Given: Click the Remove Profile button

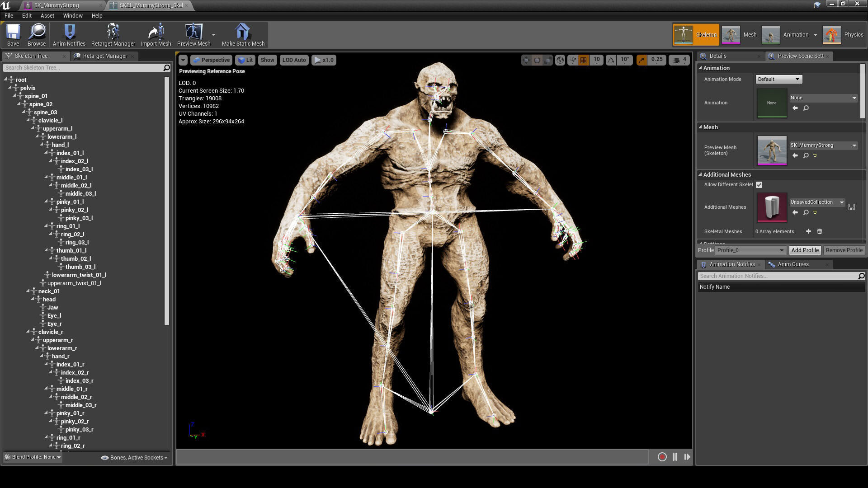Looking at the screenshot, I should (844, 250).
